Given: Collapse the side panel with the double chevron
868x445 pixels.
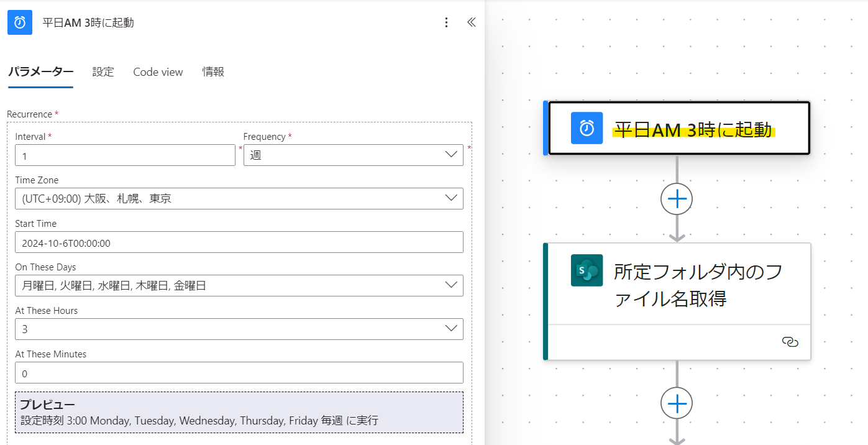Looking at the screenshot, I should (471, 22).
